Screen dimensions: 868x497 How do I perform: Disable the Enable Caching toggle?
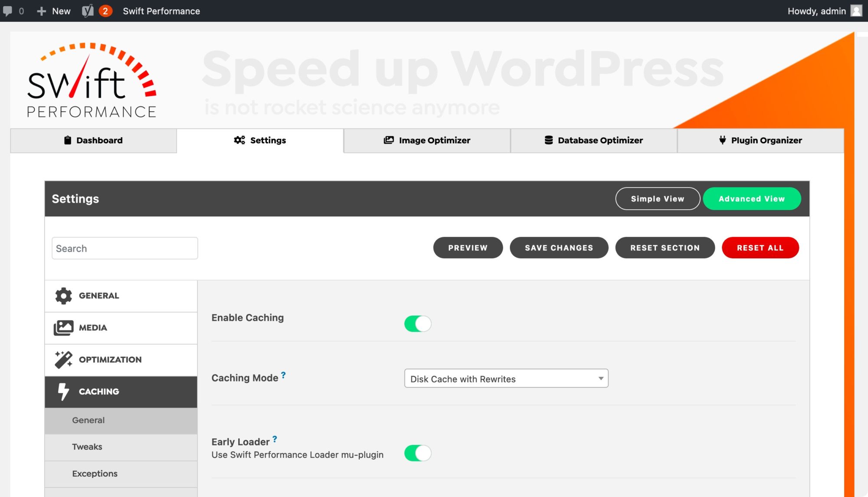pos(418,323)
